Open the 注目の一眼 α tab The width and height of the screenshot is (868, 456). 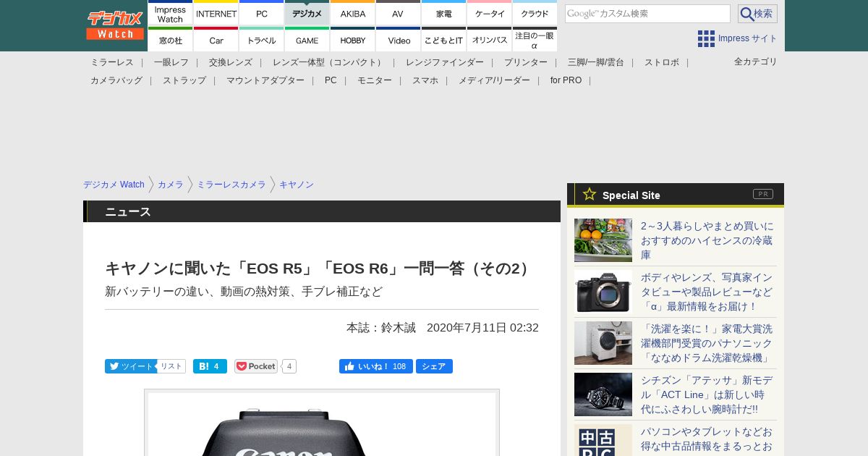coord(535,40)
